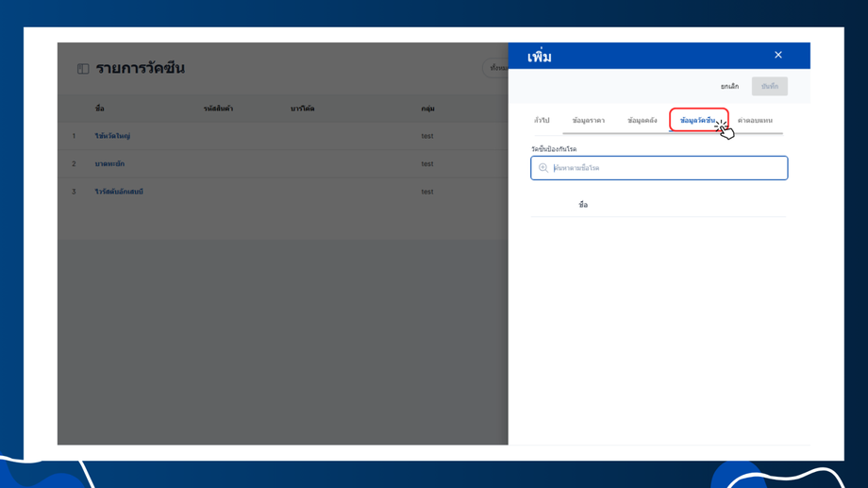Go to the ค่าตอบแทน tab
Image resolution: width=868 pixels, height=488 pixels.
(755, 120)
